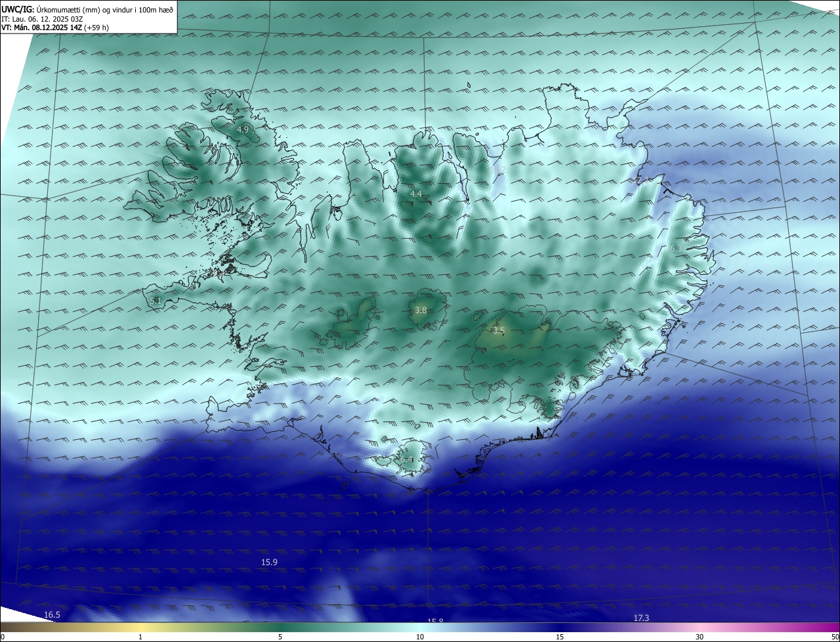The height and width of the screenshot is (642, 840).
Task: Click the 10 tick on the color scale
Action: point(420,637)
